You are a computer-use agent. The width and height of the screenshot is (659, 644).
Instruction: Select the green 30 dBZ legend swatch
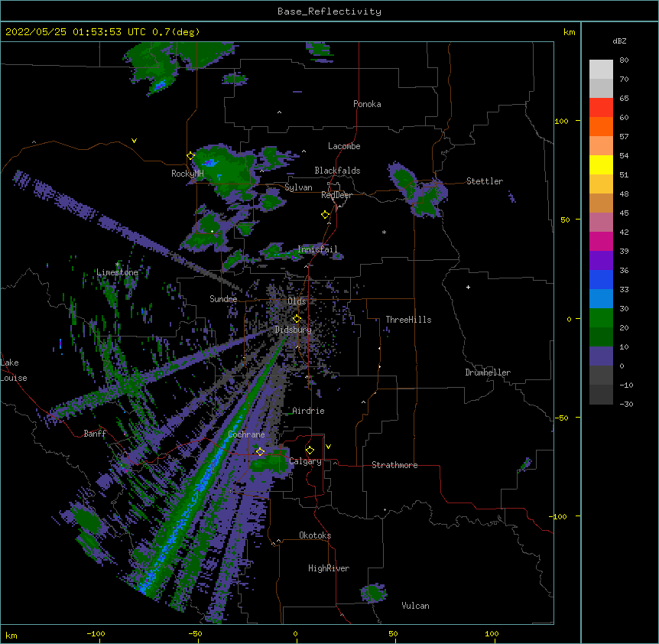[601, 318]
